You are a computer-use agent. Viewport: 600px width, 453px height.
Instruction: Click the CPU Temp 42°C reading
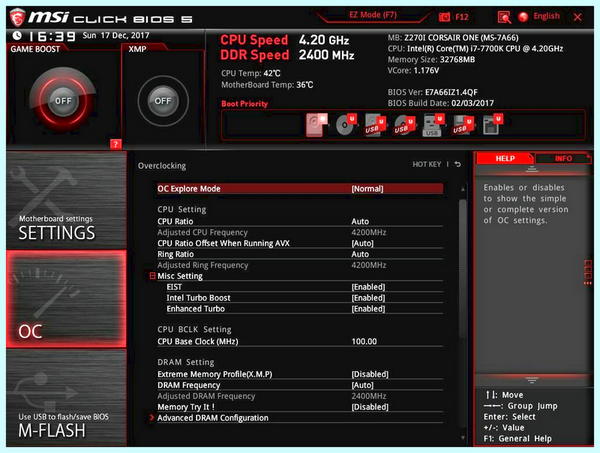pos(251,73)
